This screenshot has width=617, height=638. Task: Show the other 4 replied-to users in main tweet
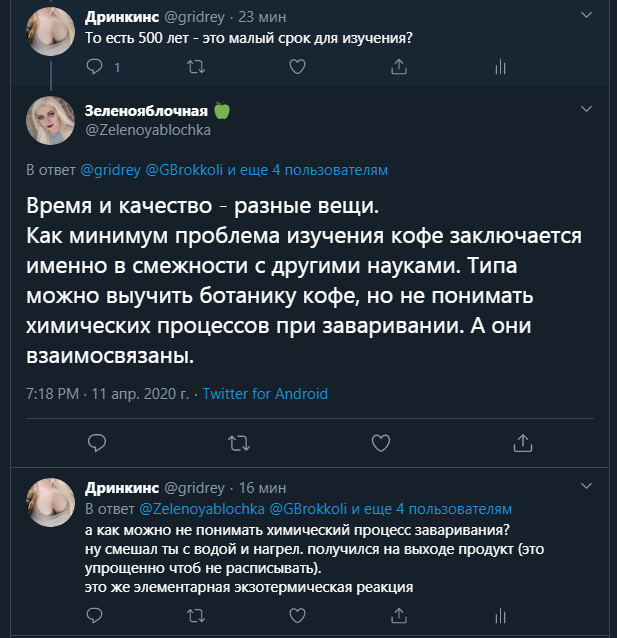(x=321, y=171)
